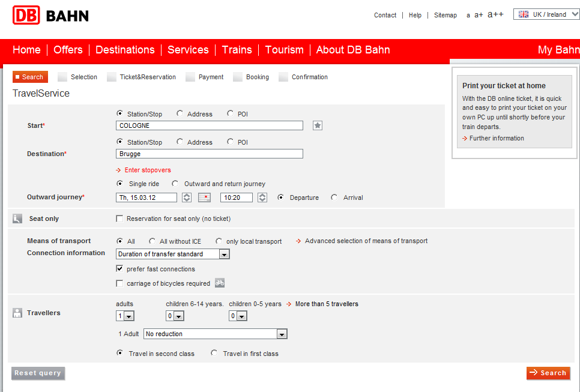
Task: Click the Ticket&Reservation step tab
Action: pyautogui.click(x=141, y=77)
